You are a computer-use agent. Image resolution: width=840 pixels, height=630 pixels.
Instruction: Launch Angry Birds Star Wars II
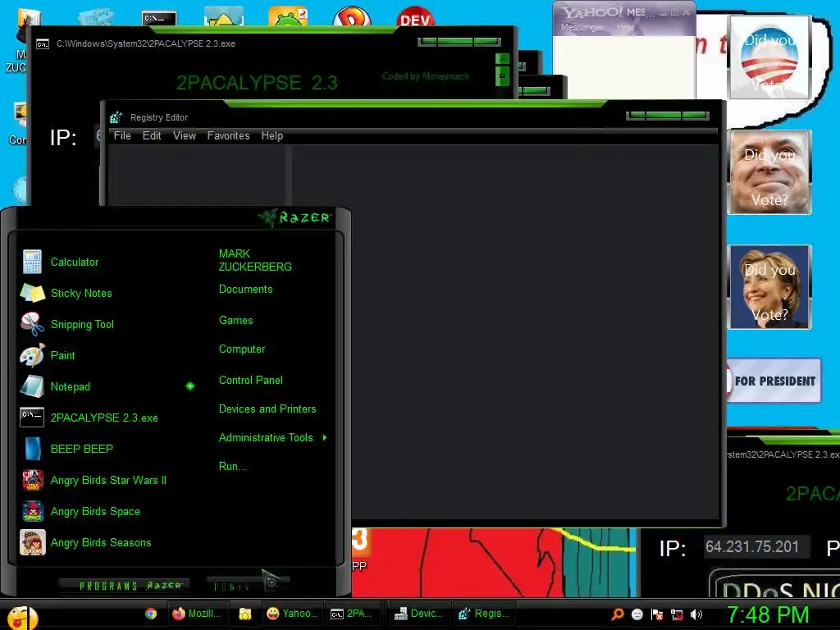point(94,480)
